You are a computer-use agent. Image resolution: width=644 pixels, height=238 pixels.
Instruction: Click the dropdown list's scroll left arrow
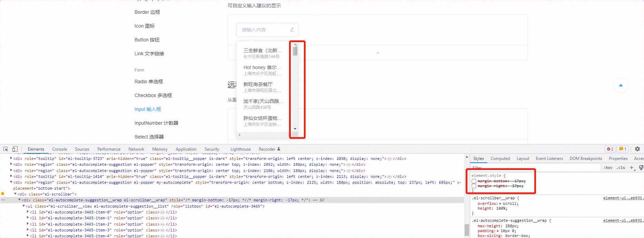[239, 135]
